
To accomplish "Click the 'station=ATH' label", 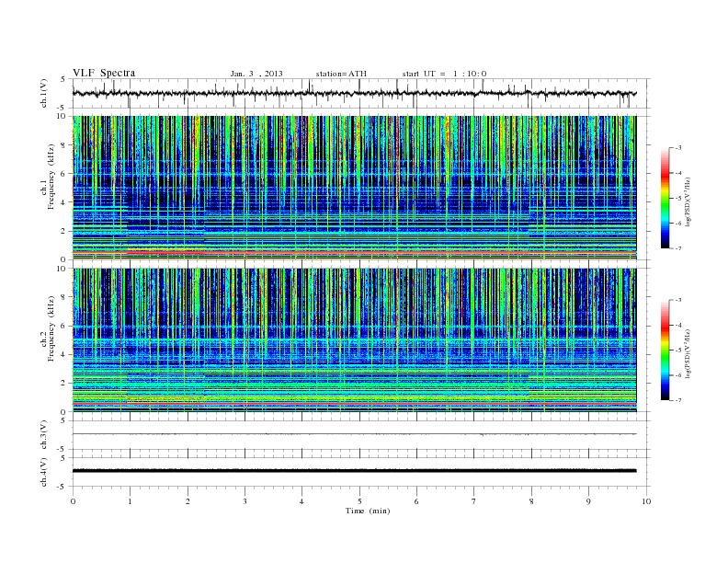I will (x=341, y=74).
